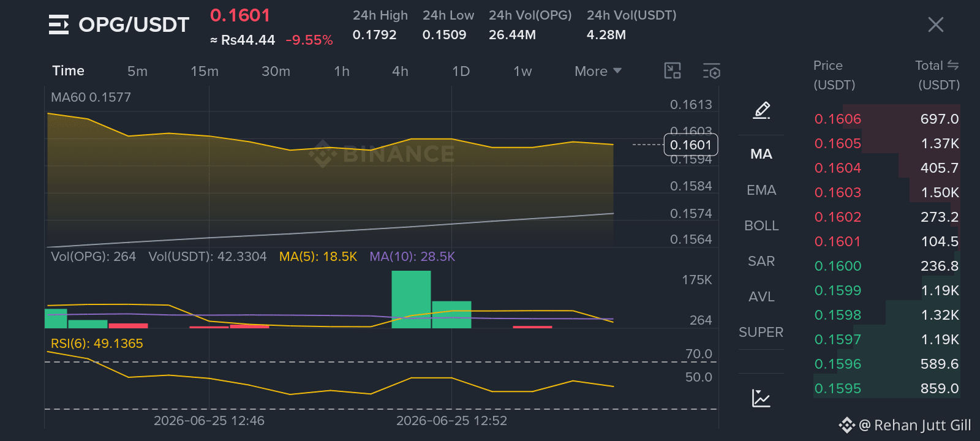Click bid price 0.1596

tap(837, 364)
